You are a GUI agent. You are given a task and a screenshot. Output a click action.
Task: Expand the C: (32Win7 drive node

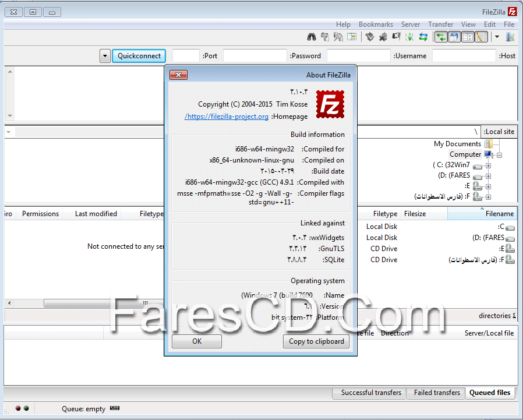(488, 165)
